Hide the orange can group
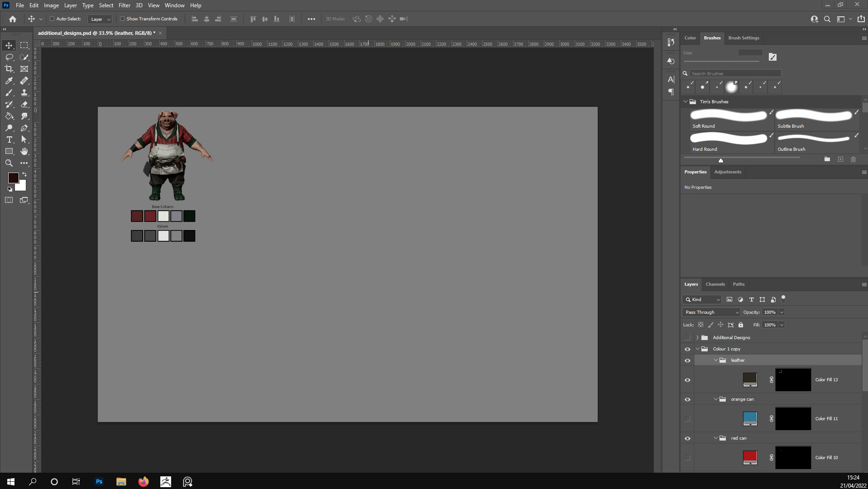 [x=687, y=399]
